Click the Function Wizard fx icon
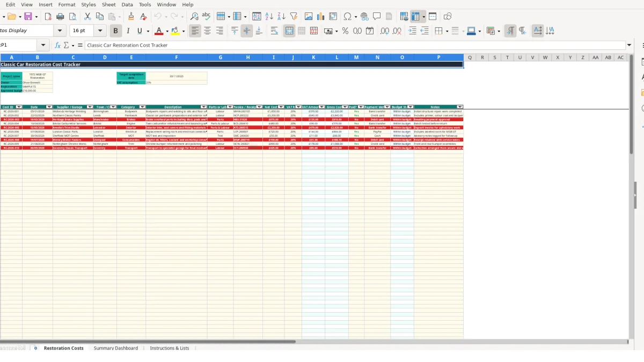The image size is (644, 362). (57, 46)
